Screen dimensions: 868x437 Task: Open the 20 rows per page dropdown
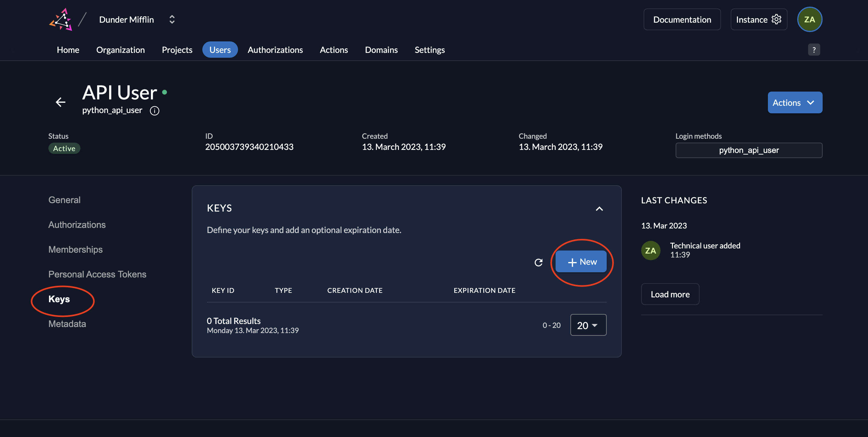click(x=588, y=325)
